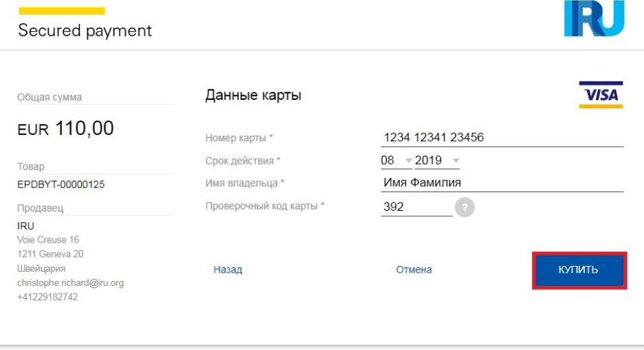
Task: Click the seller email christophe.richard@iru.org
Action: pos(70,283)
